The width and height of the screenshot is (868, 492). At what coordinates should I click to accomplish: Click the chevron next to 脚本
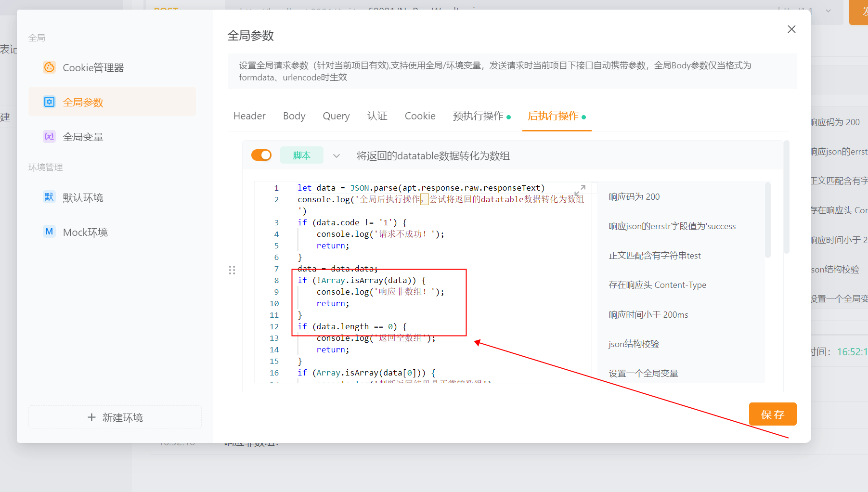point(337,156)
